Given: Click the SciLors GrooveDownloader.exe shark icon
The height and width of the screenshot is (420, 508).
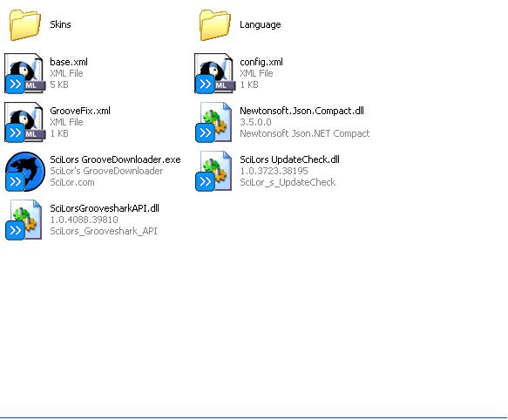Looking at the screenshot, I should pos(25,171).
